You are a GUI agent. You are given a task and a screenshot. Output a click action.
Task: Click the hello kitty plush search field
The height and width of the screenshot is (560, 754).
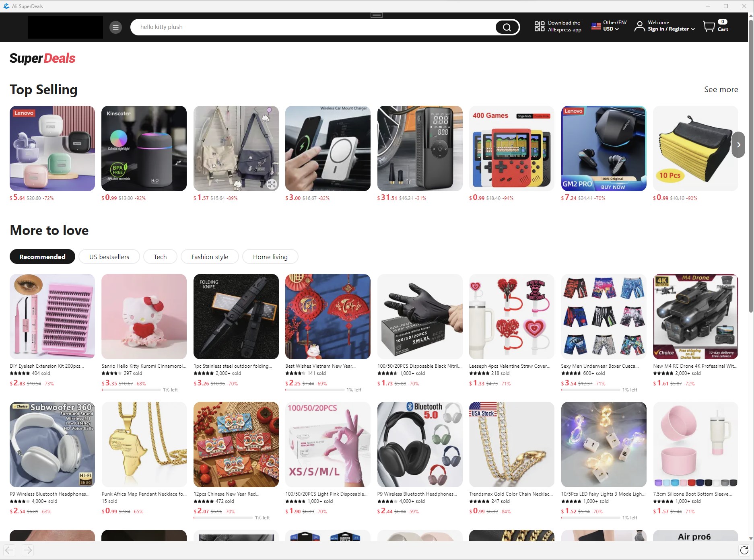(x=314, y=27)
